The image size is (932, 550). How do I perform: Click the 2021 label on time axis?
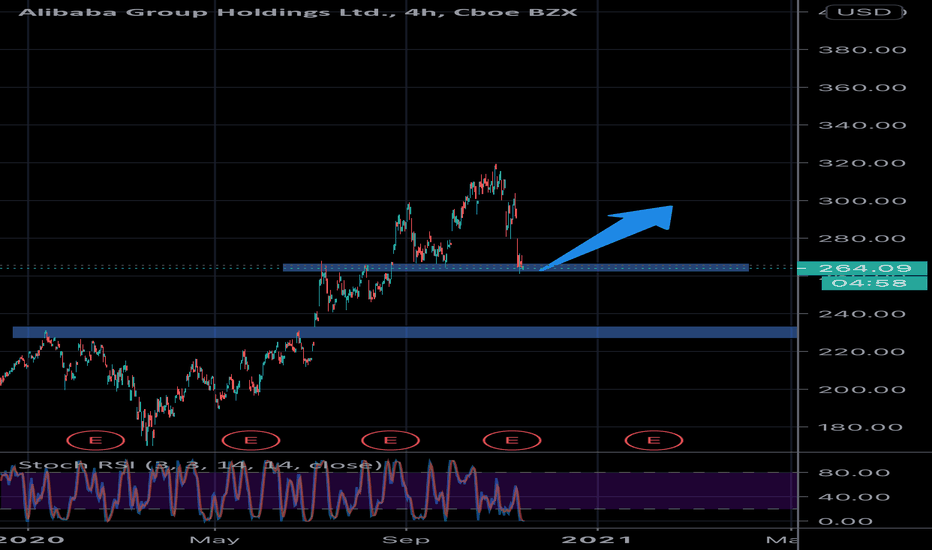click(x=597, y=540)
